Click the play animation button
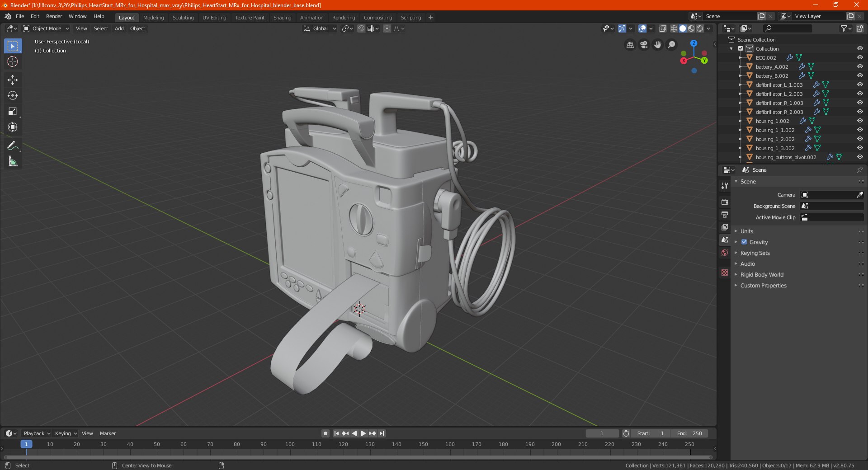Image resolution: width=868 pixels, height=470 pixels. pyautogui.click(x=363, y=433)
